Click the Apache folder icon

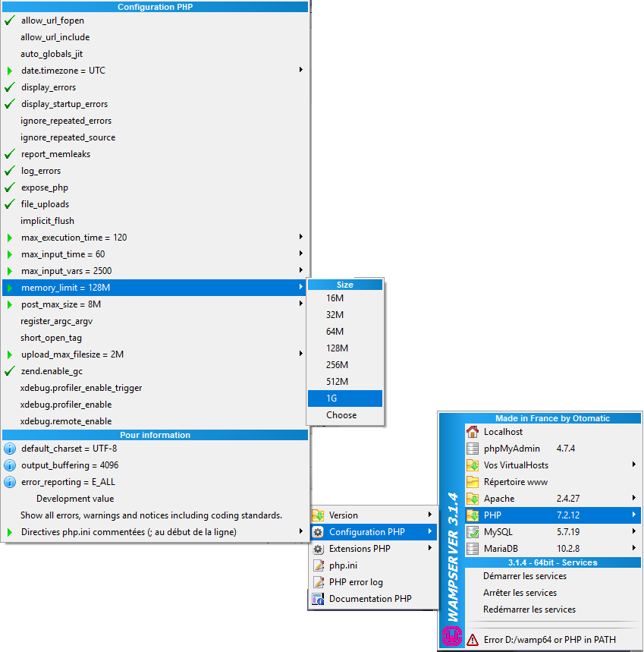473,498
